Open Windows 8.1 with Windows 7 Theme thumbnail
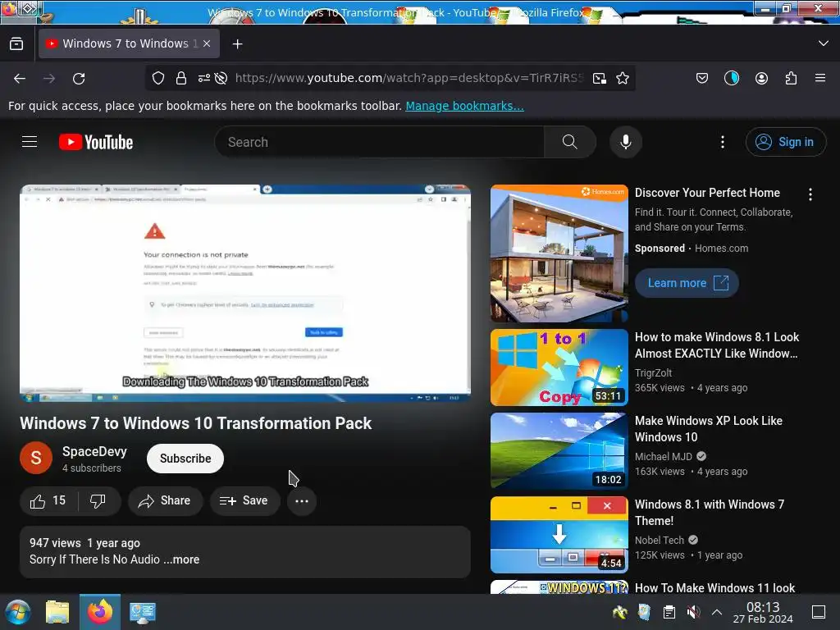This screenshot has height=630, width=840. 559,535
